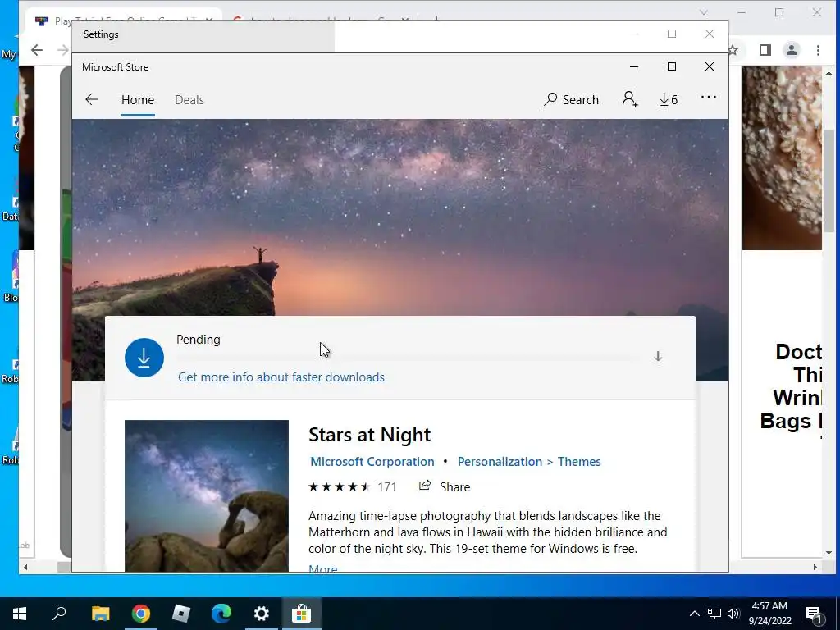Click Chrome's vertical scrollbar thumb

(x=829, y=182)
